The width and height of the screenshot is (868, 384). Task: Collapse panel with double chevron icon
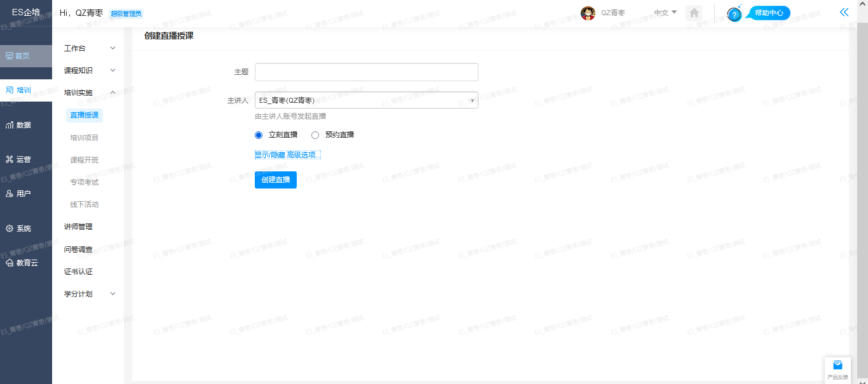pyautogui.click(x=844, y=12)
